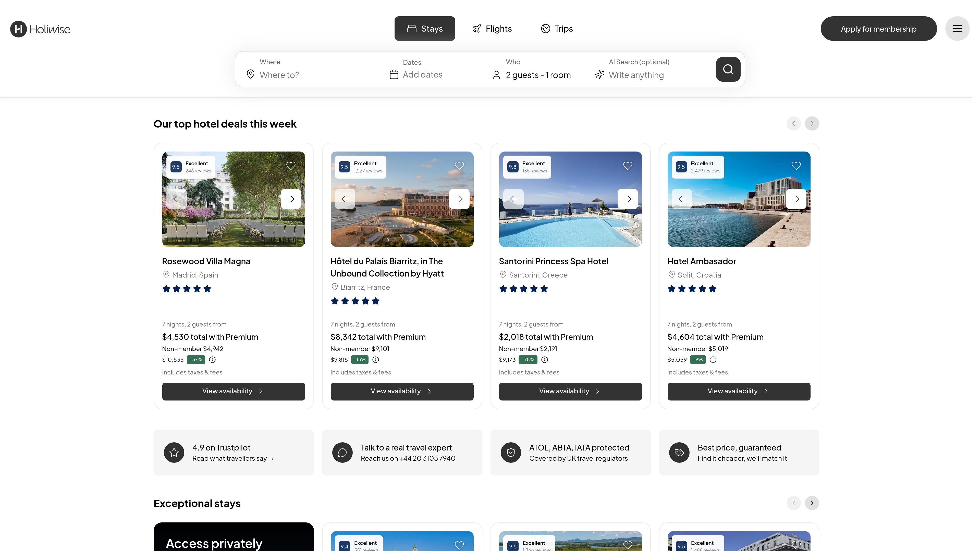View availability for Hôtel du Palais Biarritz
The height and width of the screenshot is (551, 980).
click(402, 391)
